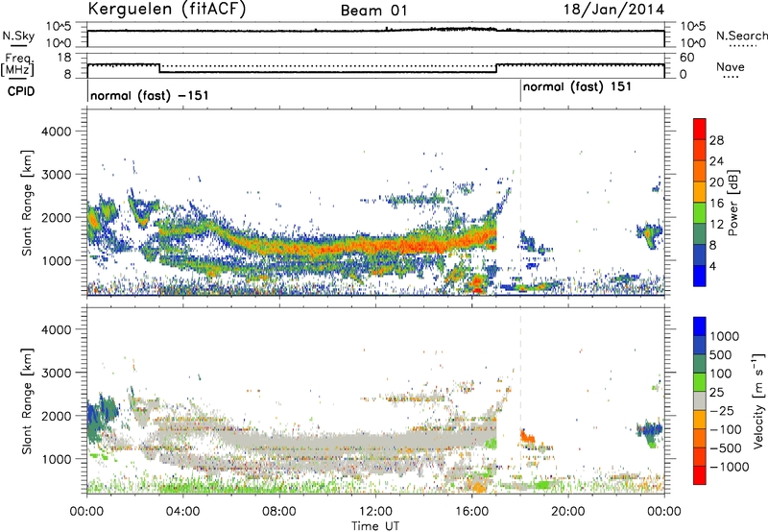This screenshot has width=768, height=532.
Task: Select the "04:00" time tick label
Action: [182, 512]
